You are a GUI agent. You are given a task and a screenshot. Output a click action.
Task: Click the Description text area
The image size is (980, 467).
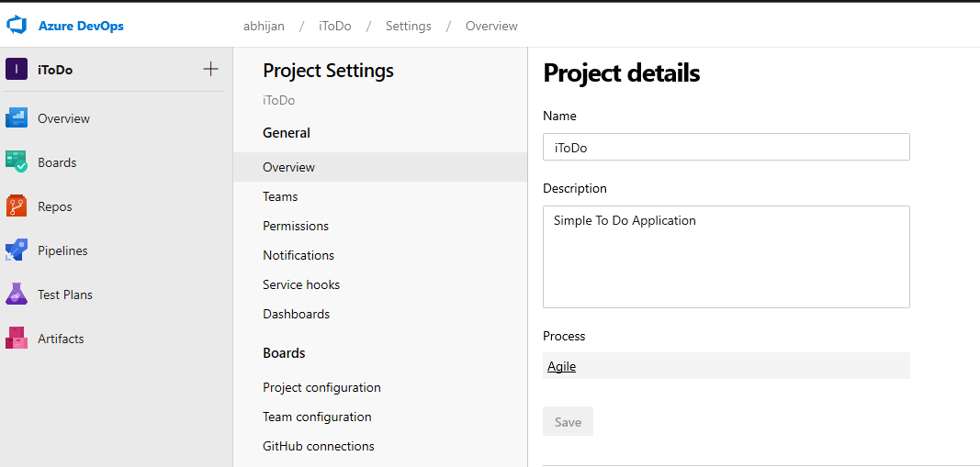point(727,257)
